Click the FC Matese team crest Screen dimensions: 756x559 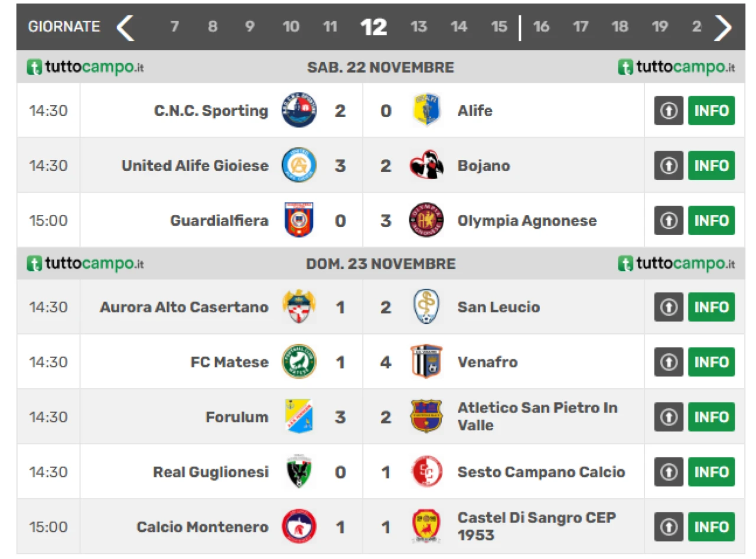pos(299,362)
